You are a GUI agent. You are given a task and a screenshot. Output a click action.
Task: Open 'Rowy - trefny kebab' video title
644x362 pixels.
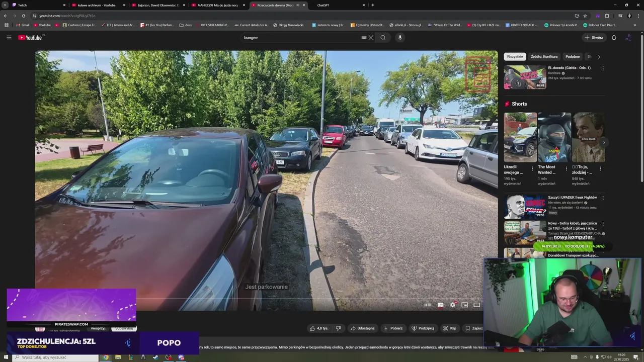point(573,225)
